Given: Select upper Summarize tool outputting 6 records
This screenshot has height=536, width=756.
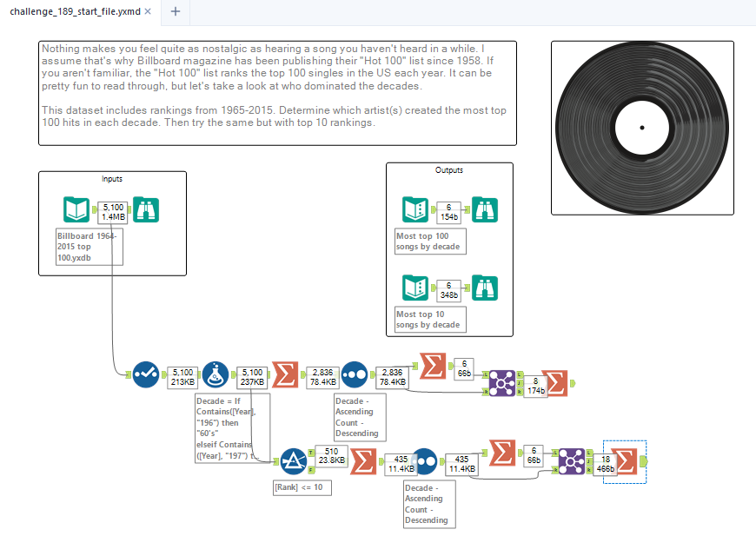Looking at the screenshot, I should [433, 366].
